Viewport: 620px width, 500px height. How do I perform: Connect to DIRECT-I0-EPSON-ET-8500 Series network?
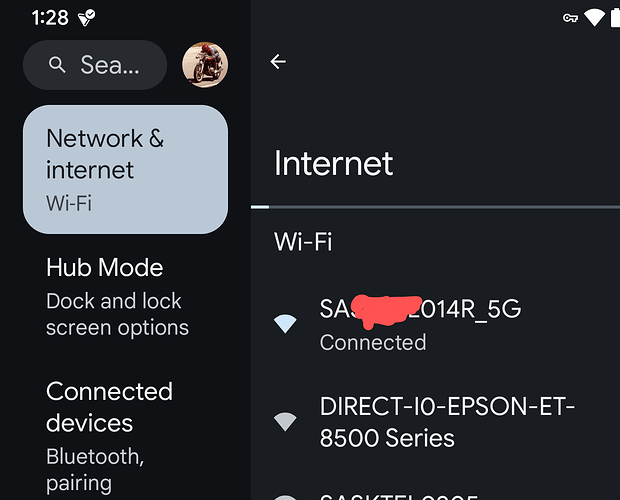[445, 422]
